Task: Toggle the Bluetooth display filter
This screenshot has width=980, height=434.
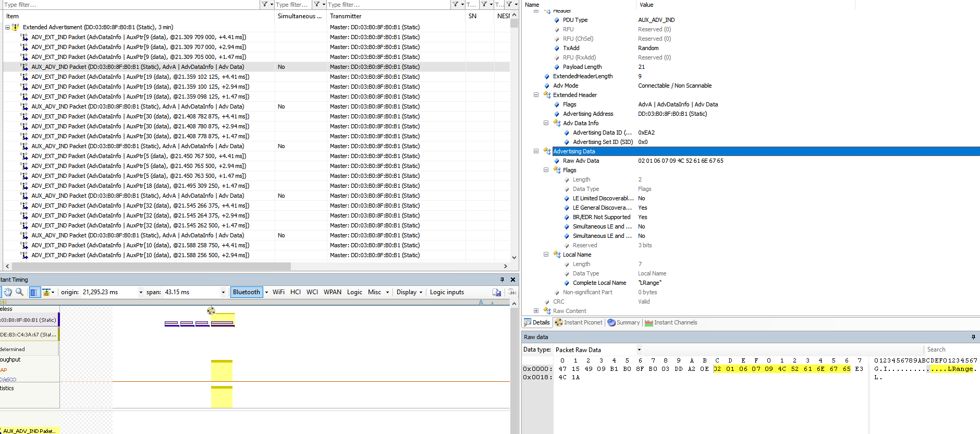Action: pos(246,292)
